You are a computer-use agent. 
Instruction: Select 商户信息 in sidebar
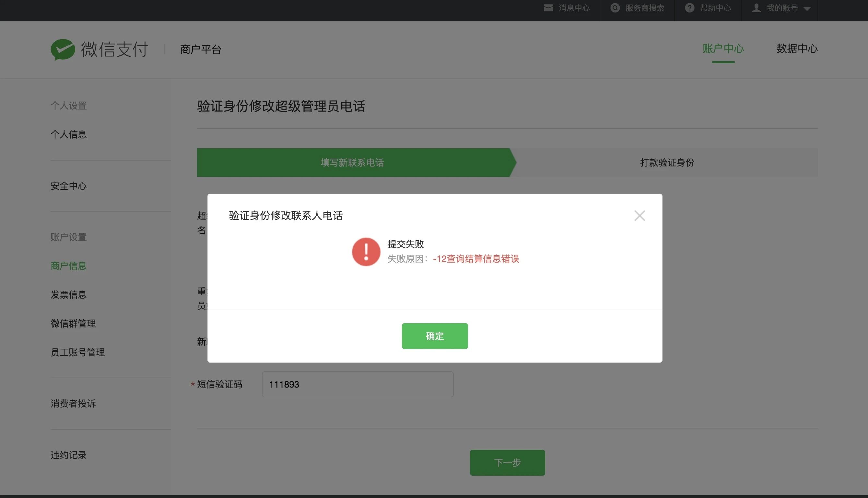coord(68,266)
